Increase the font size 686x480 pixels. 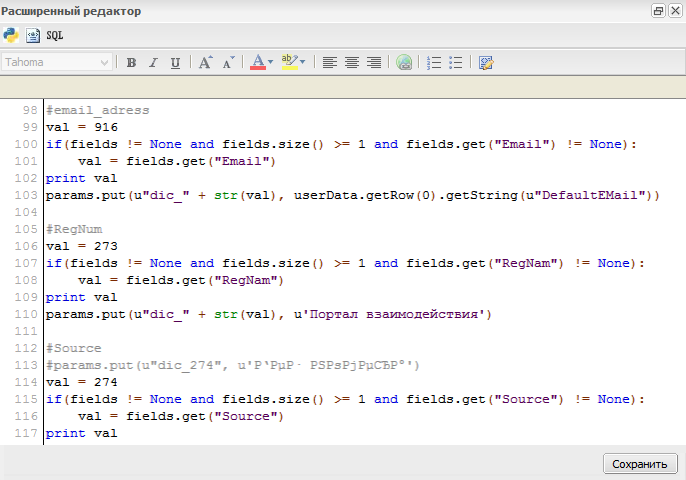pos(205,62)
